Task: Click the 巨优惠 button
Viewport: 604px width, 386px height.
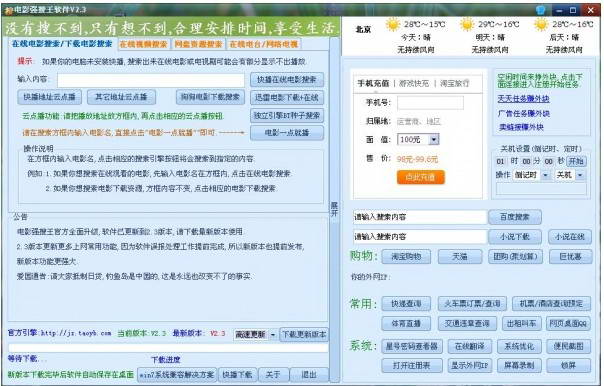Action: click(x=570, y=257)
